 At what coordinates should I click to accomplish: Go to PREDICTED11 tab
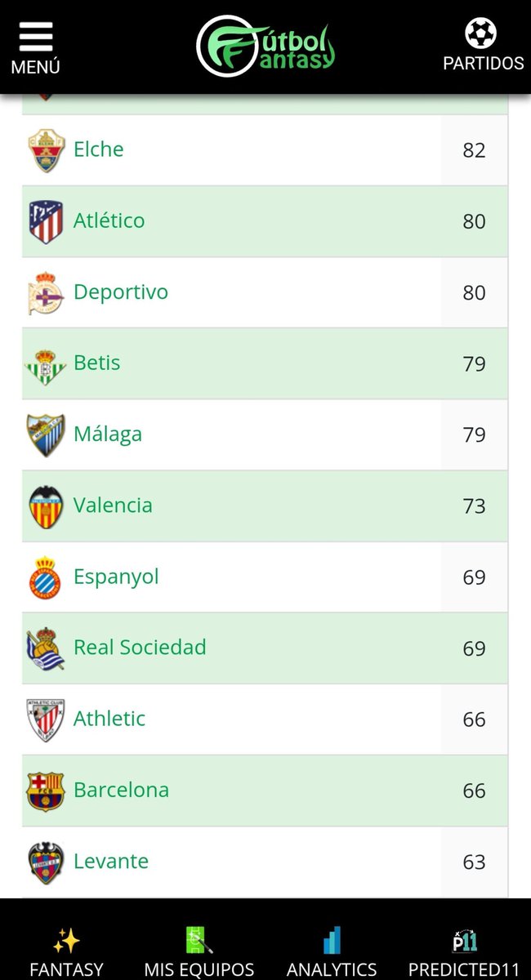click(x=464, y=953)
